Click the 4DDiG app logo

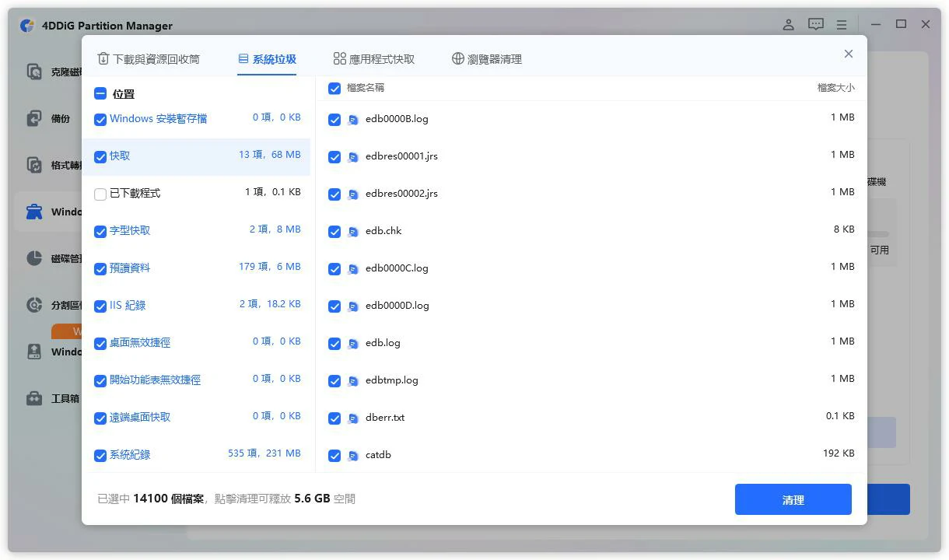pyautogui.click(x=27, y=26)
